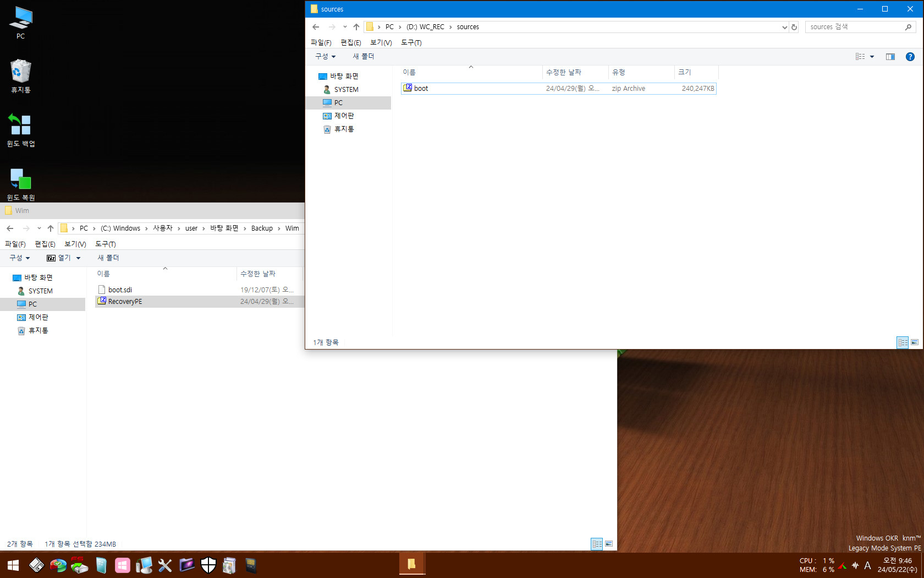Viewport: 924px width, 578px height.
Task: Click the volume tray icon
Action: (855, 565)
